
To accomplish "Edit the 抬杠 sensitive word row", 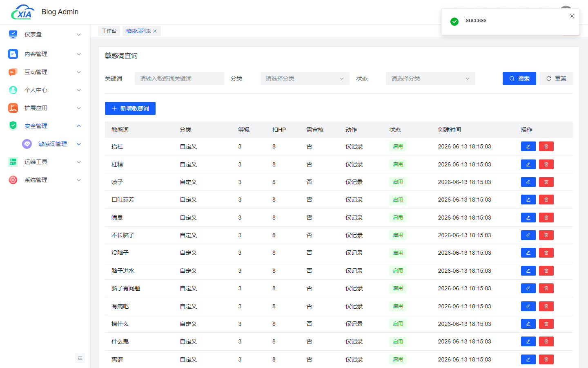I will (x=528, y=146).
